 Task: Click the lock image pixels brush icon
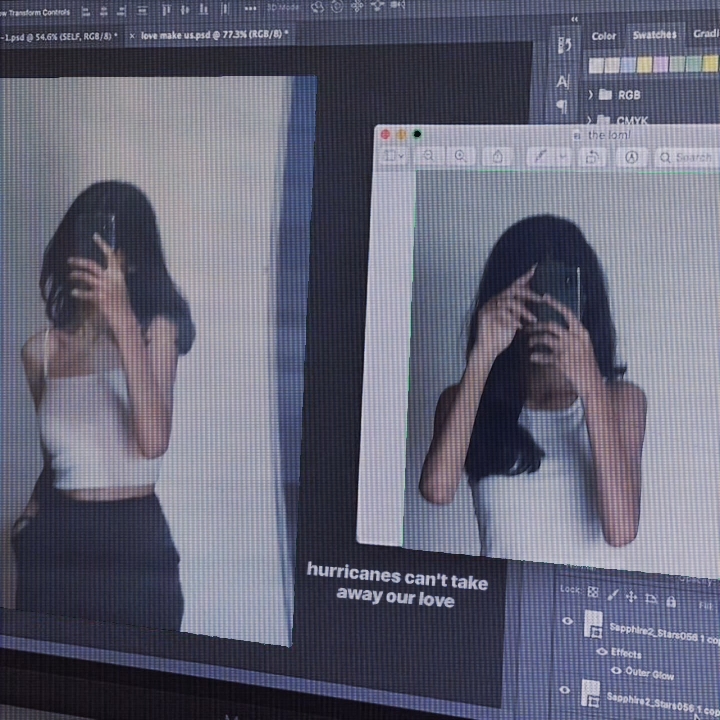coord(613,595)
